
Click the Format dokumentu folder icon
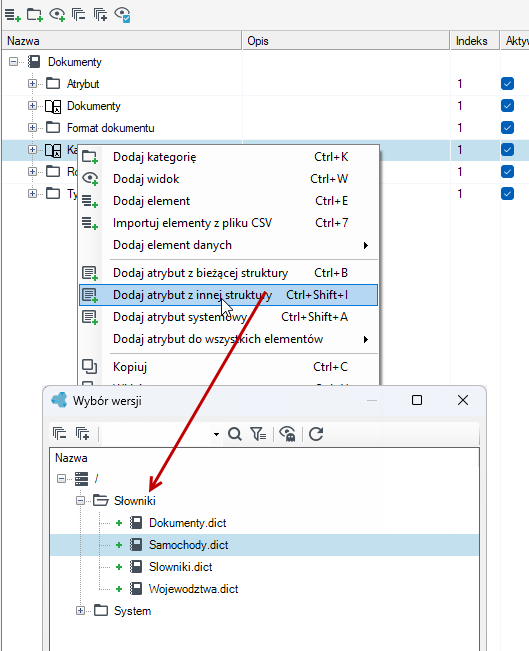click(53, 127)
